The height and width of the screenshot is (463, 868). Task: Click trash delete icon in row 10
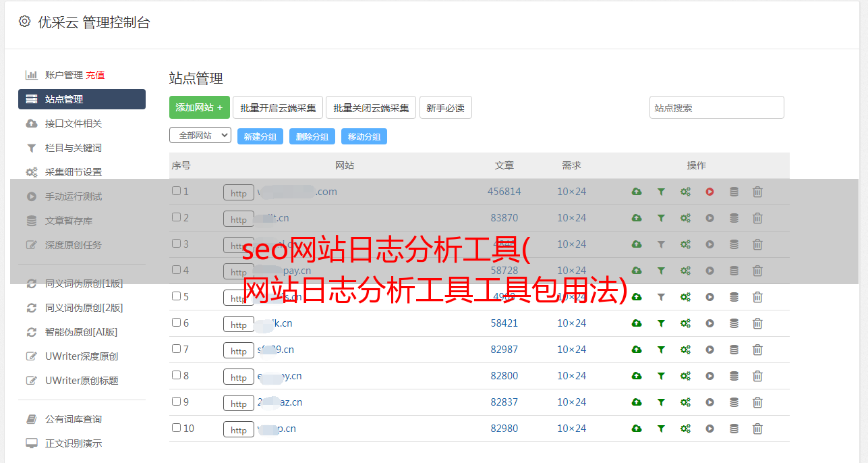point(757,429)
